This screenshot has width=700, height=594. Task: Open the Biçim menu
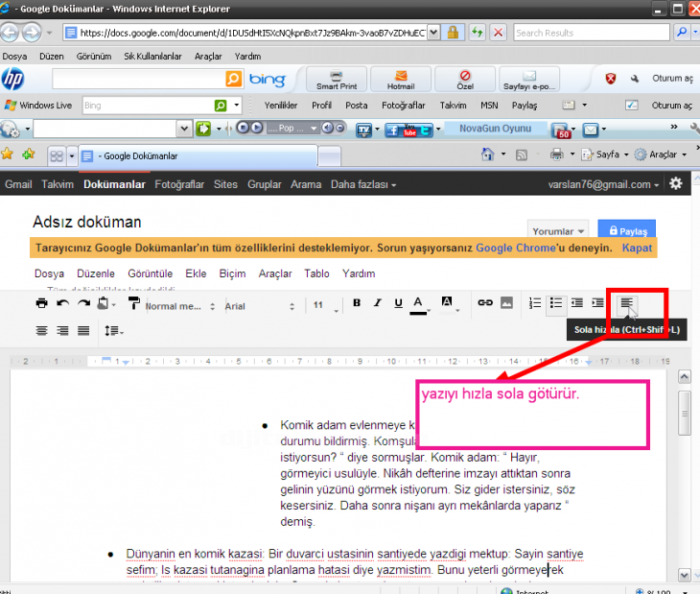tap(232, 273)
